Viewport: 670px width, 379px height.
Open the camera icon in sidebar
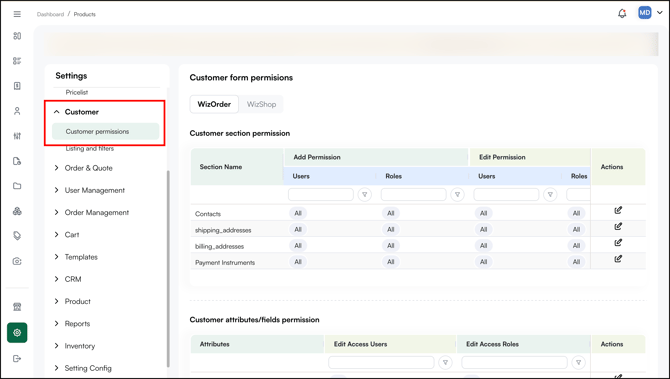tap(17, 261)
